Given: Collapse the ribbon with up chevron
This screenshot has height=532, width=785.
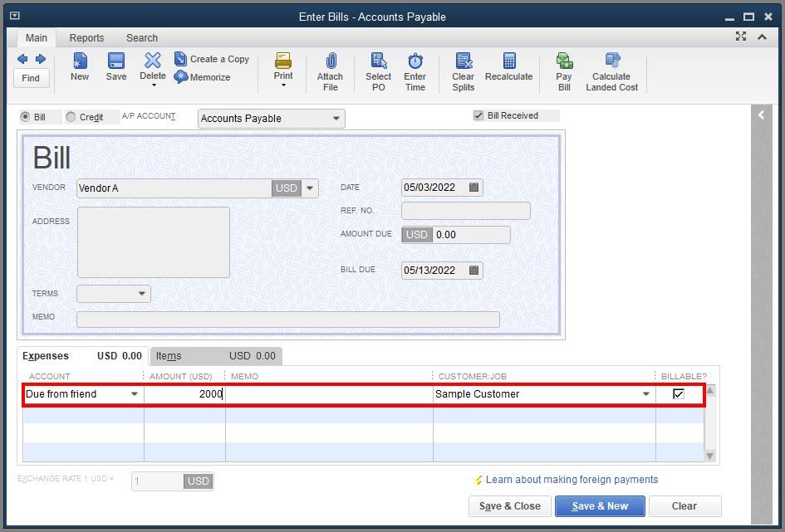Looking at the screenshot, I should pyautogui.click(x=762, y=37).
